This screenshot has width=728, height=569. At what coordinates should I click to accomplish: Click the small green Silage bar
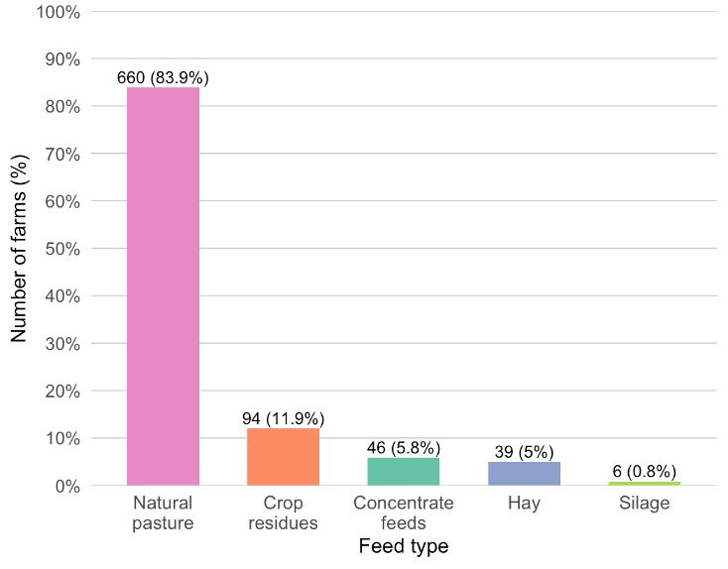point(644,484)
